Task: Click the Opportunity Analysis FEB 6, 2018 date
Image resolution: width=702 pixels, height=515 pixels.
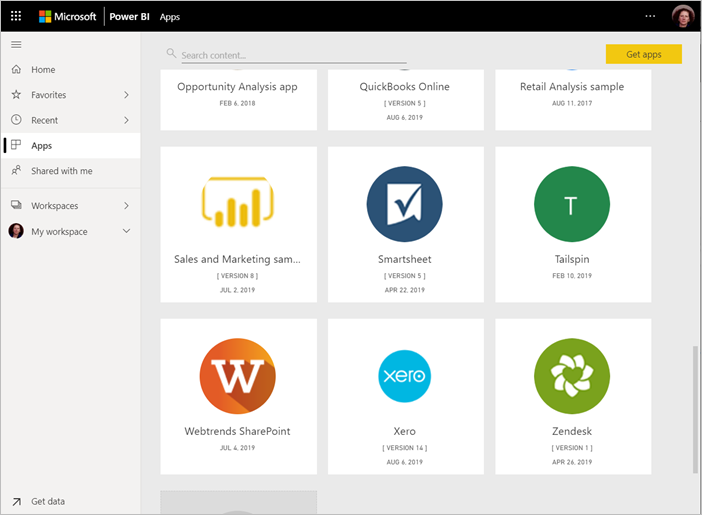Action: [x=237, y=103]
